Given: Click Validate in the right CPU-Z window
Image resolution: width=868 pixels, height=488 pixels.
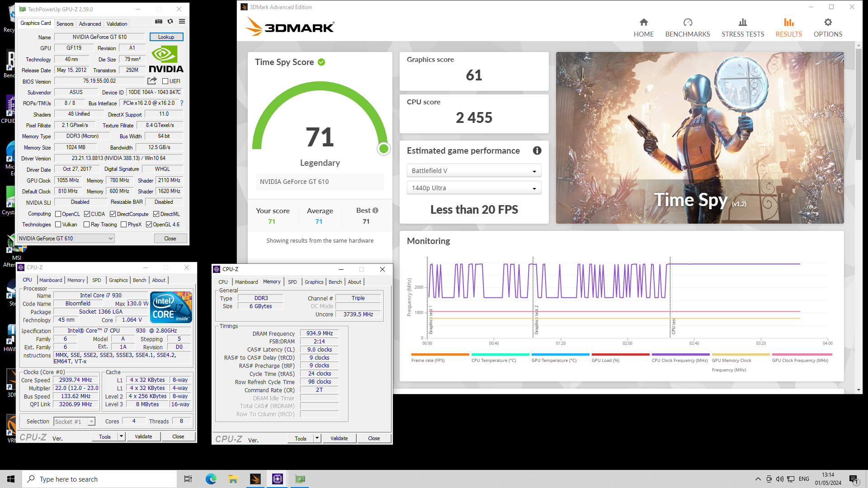Looking at the screenshot, I should (x=339, y=438).
